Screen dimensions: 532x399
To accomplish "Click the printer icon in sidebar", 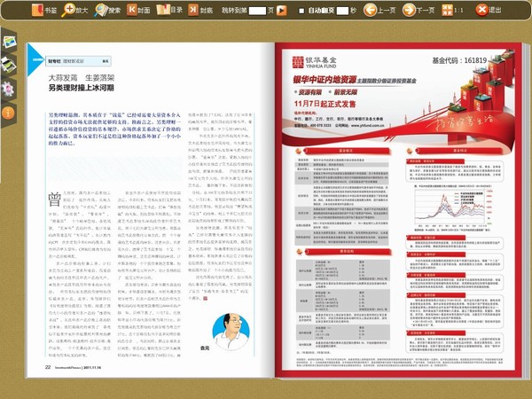I will tap(8, 65).
